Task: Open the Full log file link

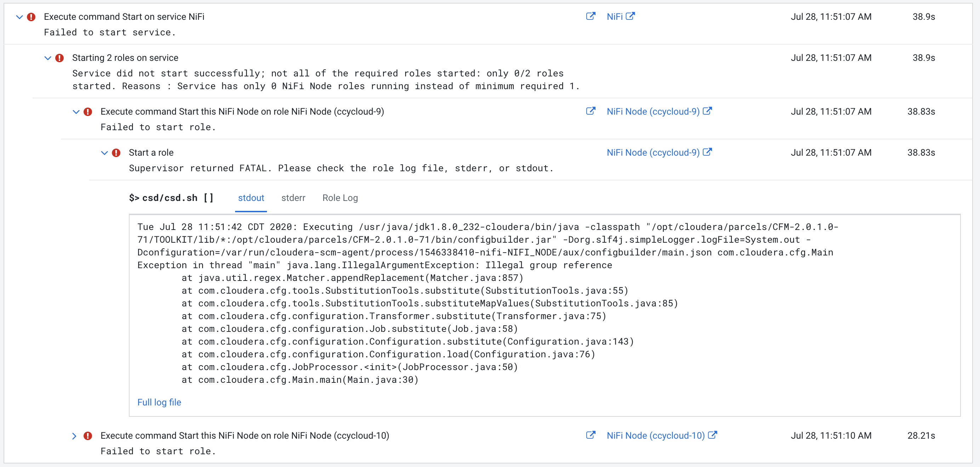Action: click(159, 402)
